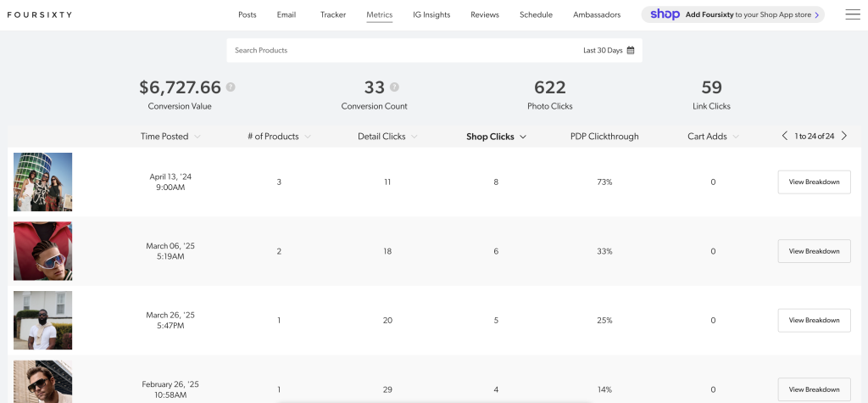Go to next page arrow
The image size is (868, 403).
coord(844,136)
